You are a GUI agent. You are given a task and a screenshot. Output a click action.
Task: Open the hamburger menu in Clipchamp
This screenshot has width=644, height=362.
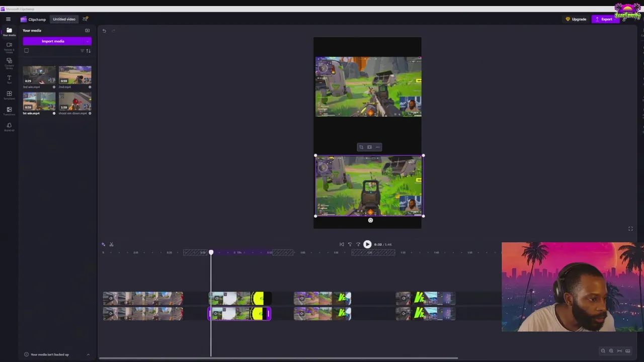coord(8,19)
